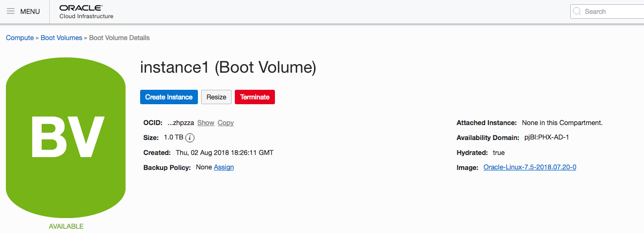Copy the OCID value
644x233 pixels.
[x=226, y=123]
